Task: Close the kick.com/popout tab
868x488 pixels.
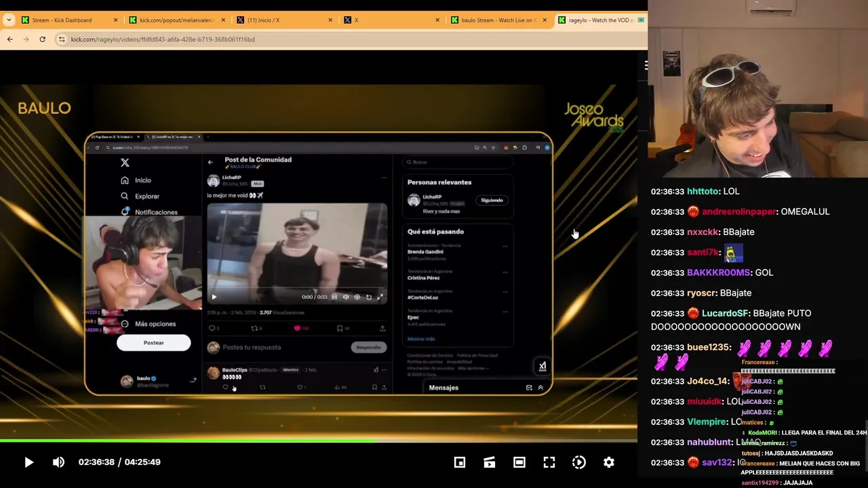Action: (x=223, y=20)
